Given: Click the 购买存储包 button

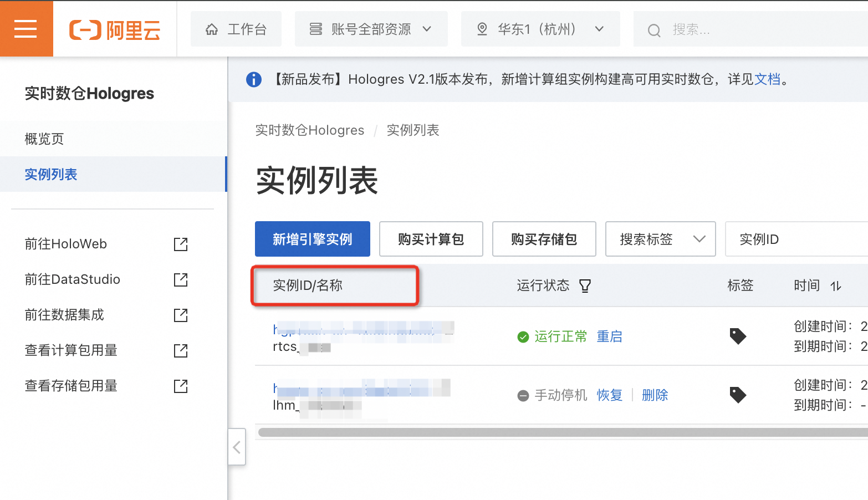Looking at the screenshot, I should pyautogui.click(x=544, y=239).
